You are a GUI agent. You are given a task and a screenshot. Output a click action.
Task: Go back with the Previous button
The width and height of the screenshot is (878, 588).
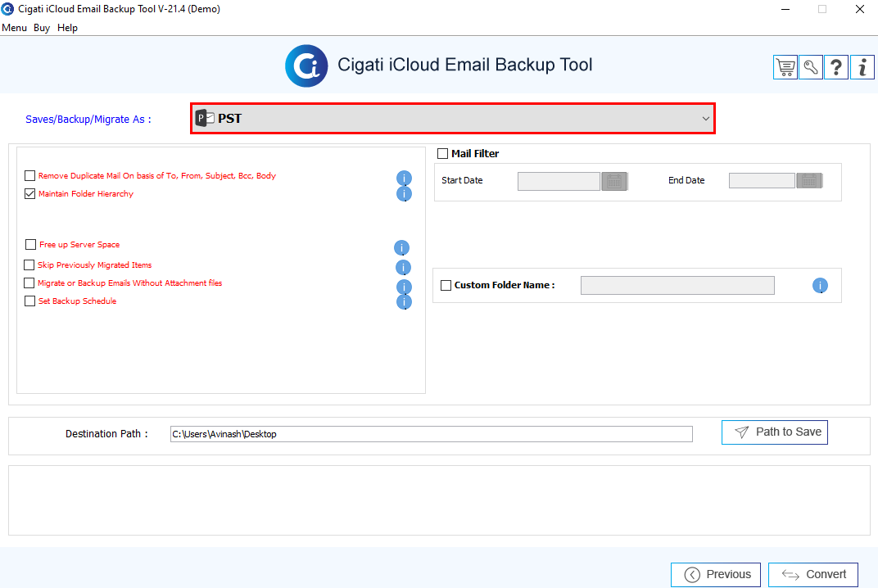[716, 575]
